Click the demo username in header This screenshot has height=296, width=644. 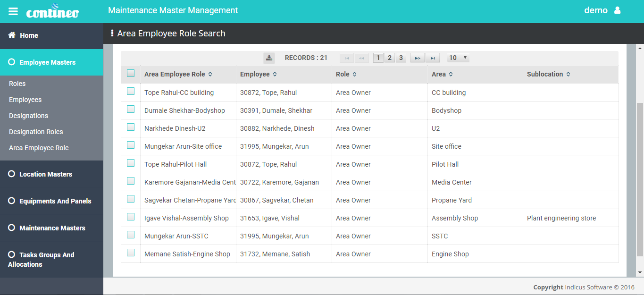pos(596,10)
